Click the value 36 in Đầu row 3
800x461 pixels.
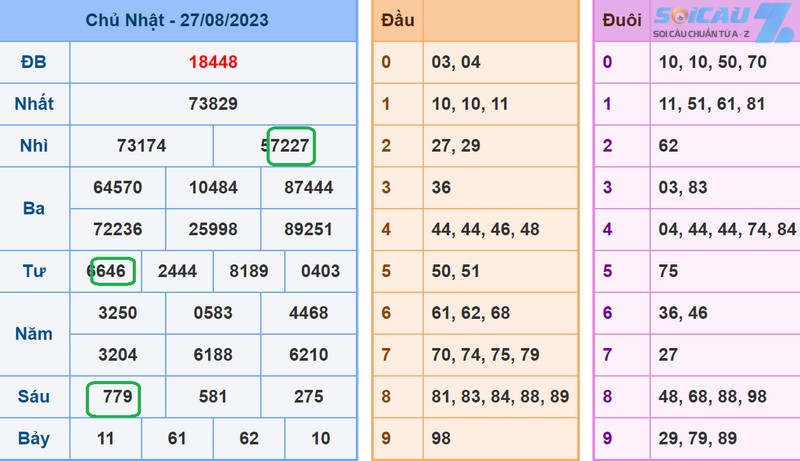click(x=441, y=188)
